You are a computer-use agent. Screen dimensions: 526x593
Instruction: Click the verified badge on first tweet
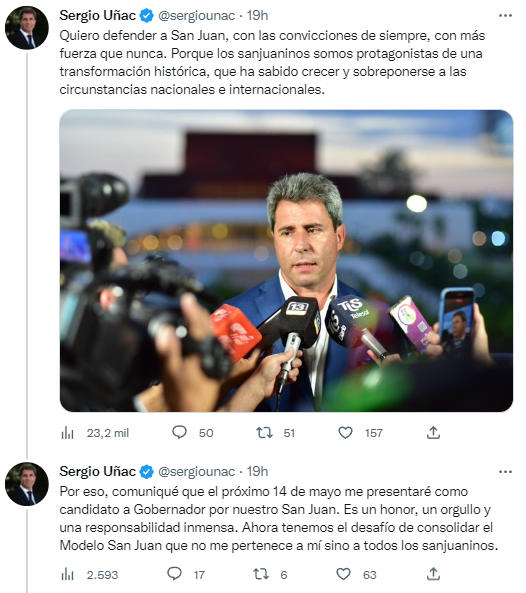coord(147,16)
